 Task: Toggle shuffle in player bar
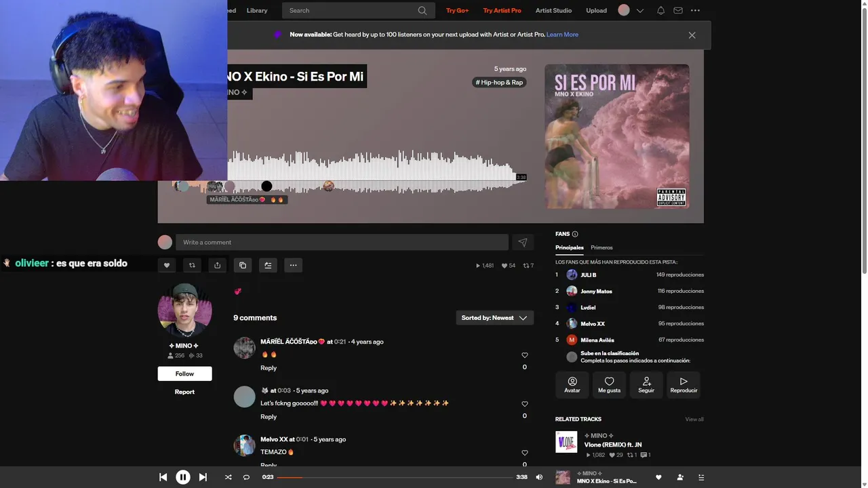click(229, 477)
